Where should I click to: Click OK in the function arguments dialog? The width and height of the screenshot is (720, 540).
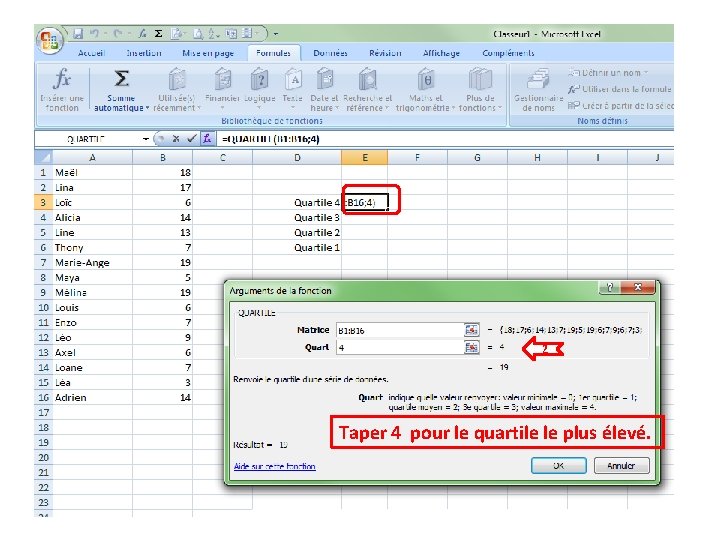pyautogui.click(x=558, y=466)
